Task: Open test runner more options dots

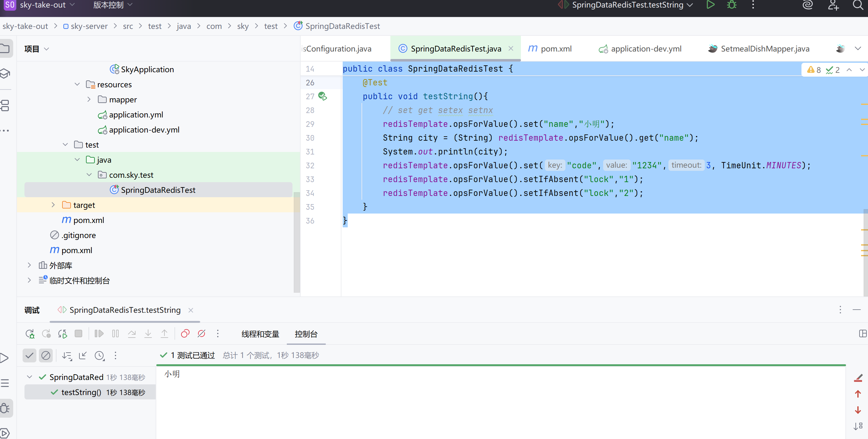Action: click(x=115, y=355)
